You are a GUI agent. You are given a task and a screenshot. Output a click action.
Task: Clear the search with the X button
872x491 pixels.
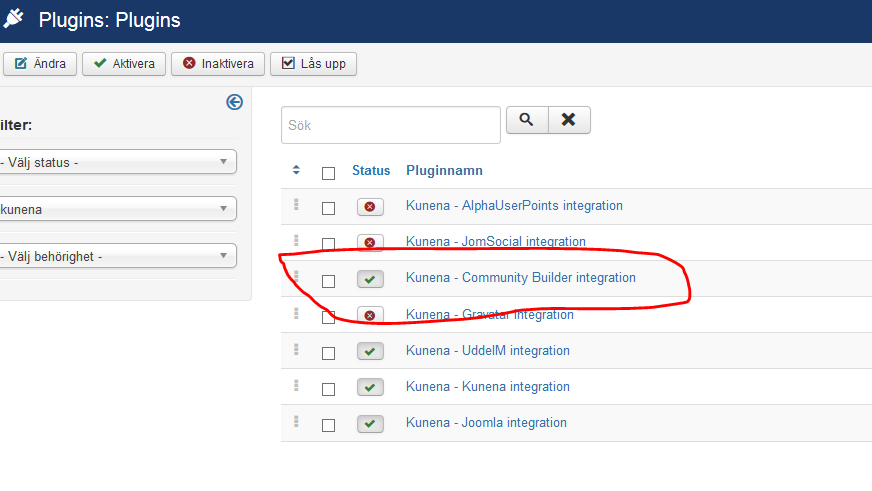[x=569, y=120]
